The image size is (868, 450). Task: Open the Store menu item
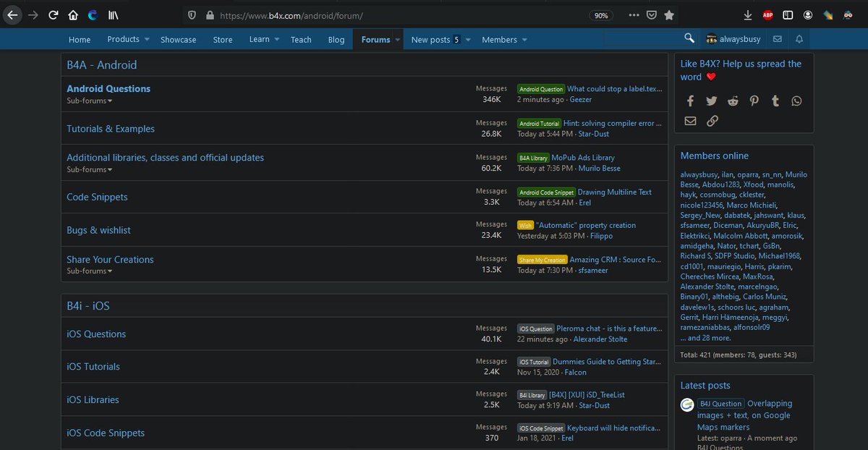(x=223, y=40)
